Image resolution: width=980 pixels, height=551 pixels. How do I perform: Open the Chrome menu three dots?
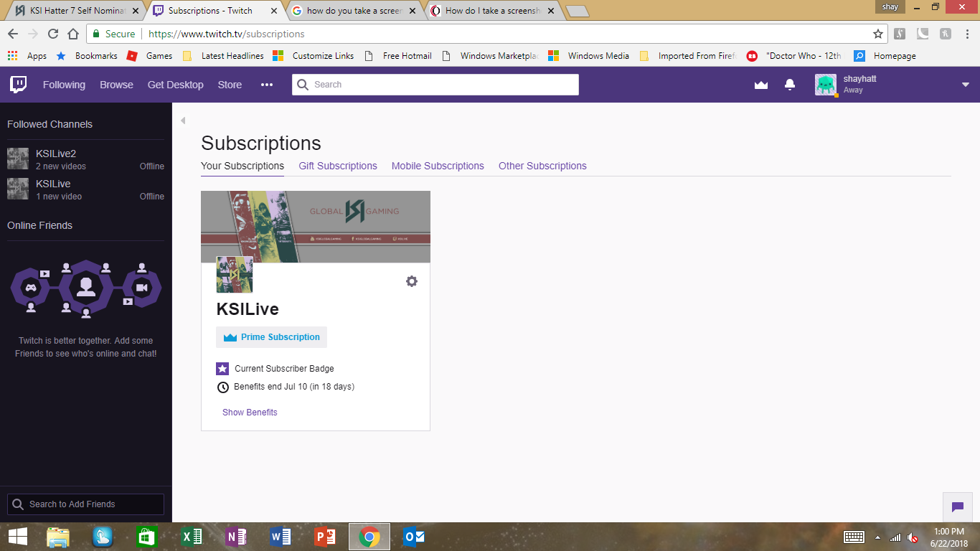[968, 34]
